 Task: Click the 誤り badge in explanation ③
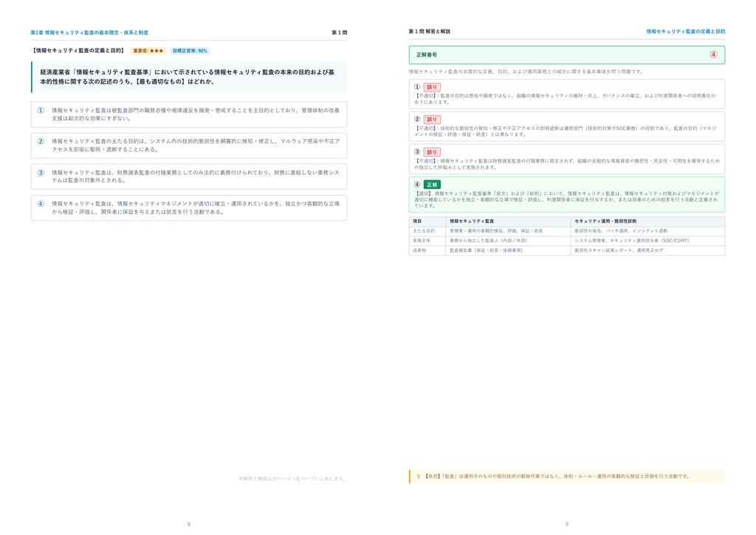(x=432, y=152)
